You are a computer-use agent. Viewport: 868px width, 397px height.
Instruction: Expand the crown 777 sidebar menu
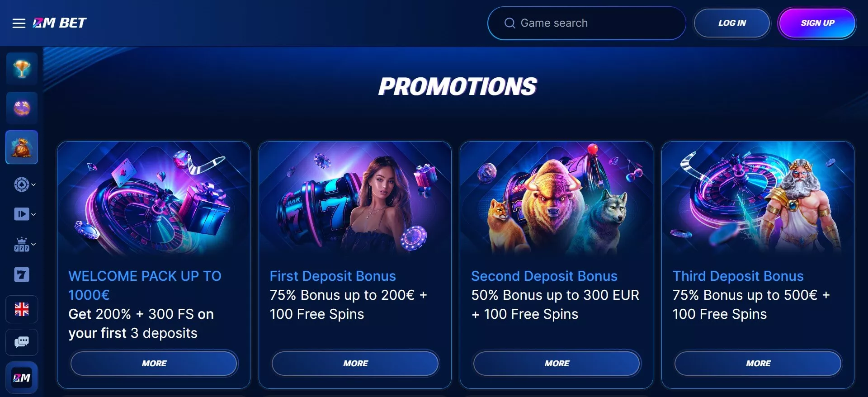tap(24, 245)
